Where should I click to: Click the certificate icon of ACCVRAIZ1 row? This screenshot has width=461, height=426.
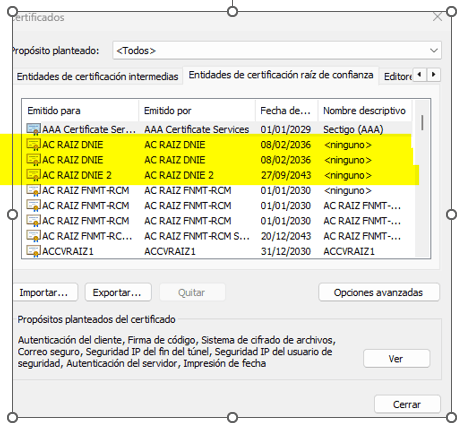coord(33,251)
